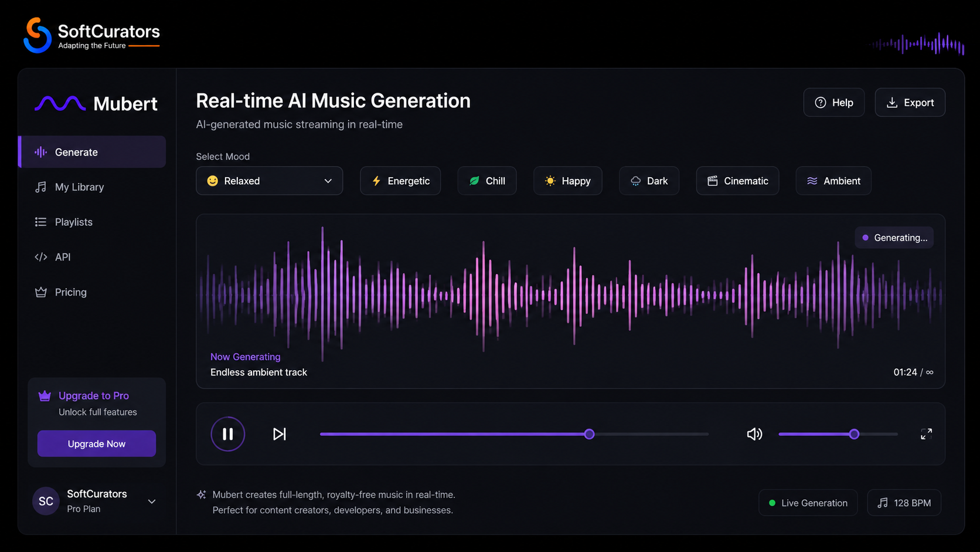
Task: Click the 01:24 / ∞ time display
Action: point(913,372)
